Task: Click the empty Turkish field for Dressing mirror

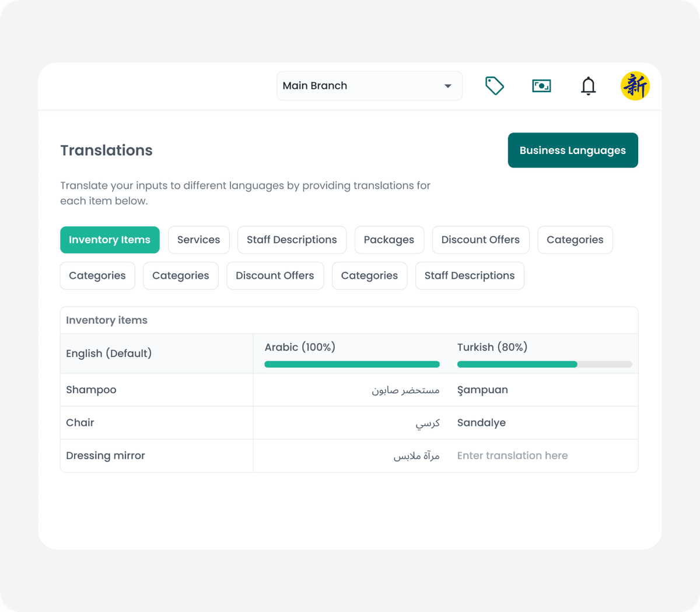Action: point(512,455)
